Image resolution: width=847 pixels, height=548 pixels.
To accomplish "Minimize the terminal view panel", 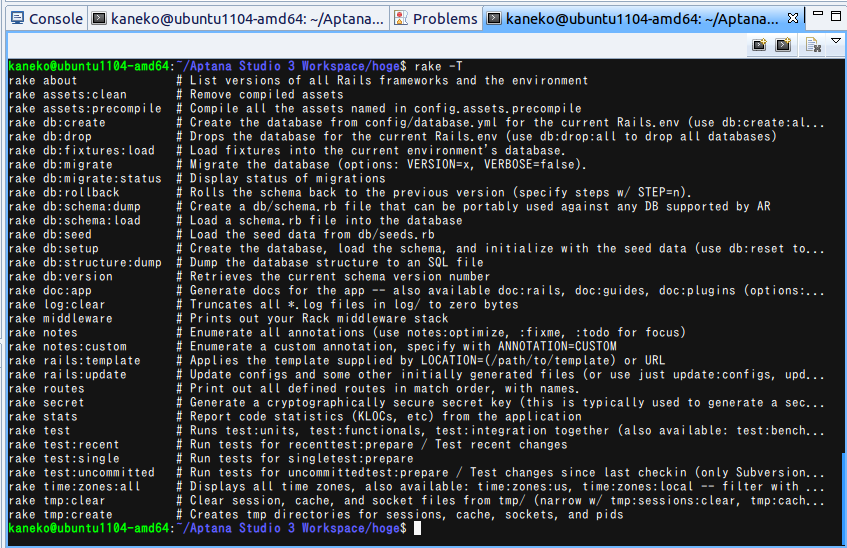I will click(818, 15).
